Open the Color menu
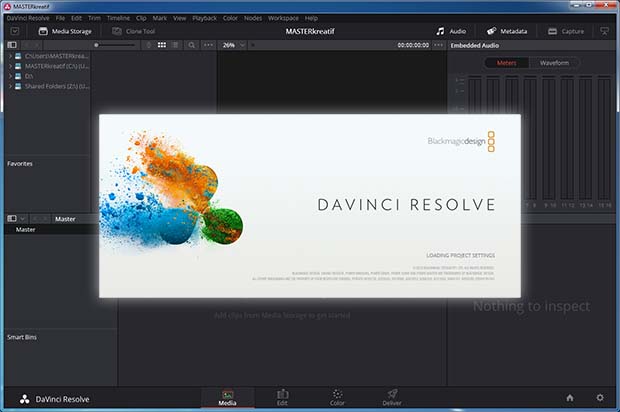 pyautogui.click(x=230, y=18)
